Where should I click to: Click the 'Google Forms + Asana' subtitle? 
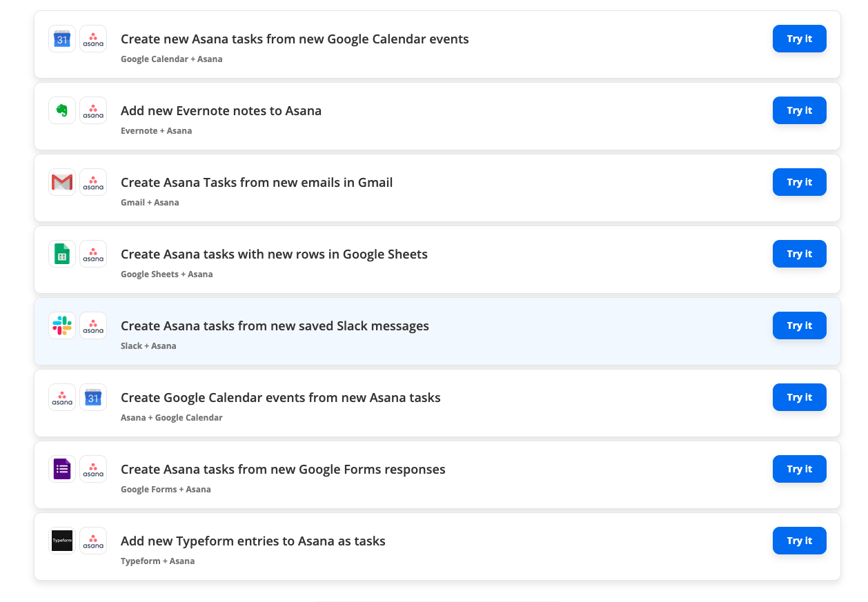(x=166, y=490)
